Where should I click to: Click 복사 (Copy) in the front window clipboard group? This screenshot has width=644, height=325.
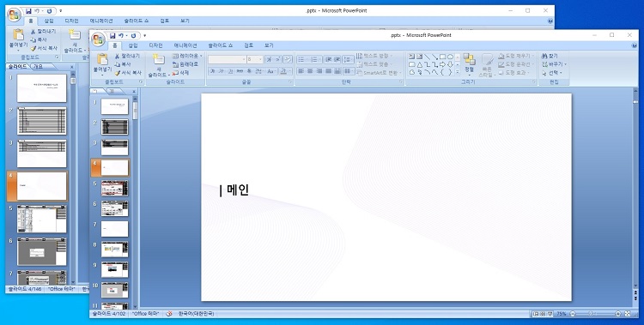123,64
